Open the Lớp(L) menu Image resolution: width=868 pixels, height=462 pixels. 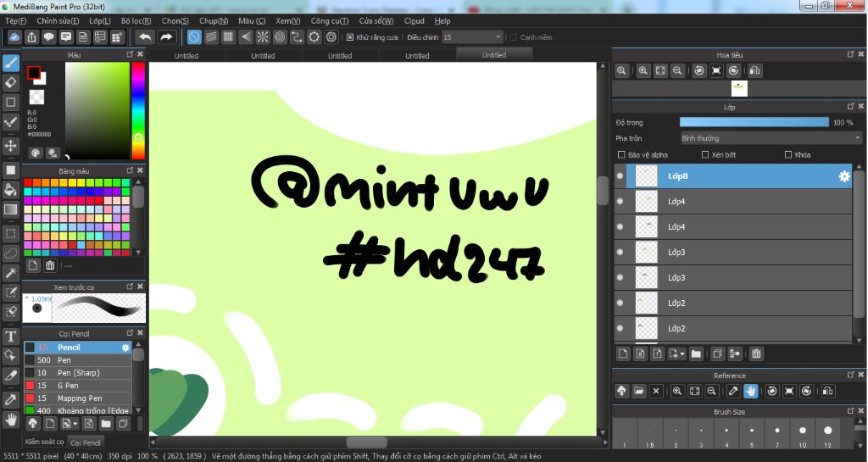pos(100,21)
